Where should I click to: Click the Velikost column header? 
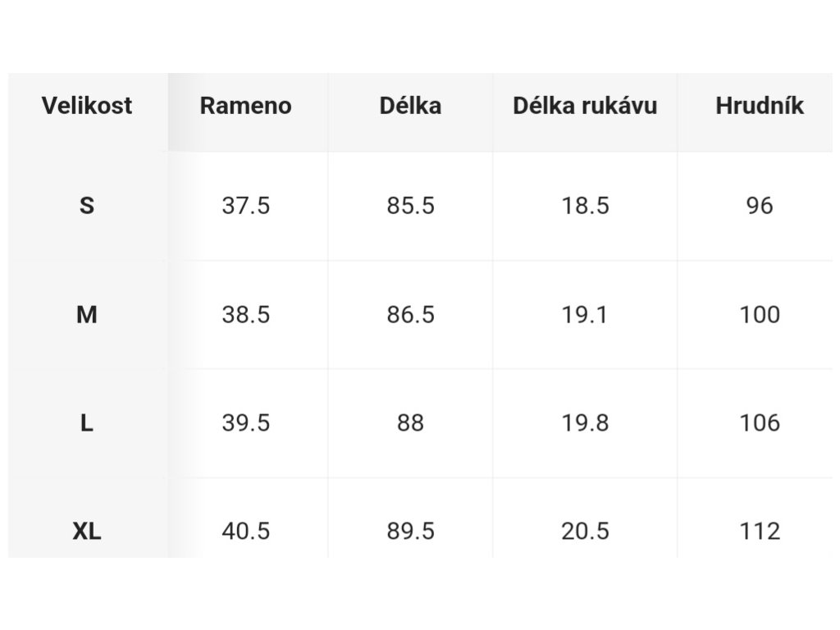click(87, 106)
